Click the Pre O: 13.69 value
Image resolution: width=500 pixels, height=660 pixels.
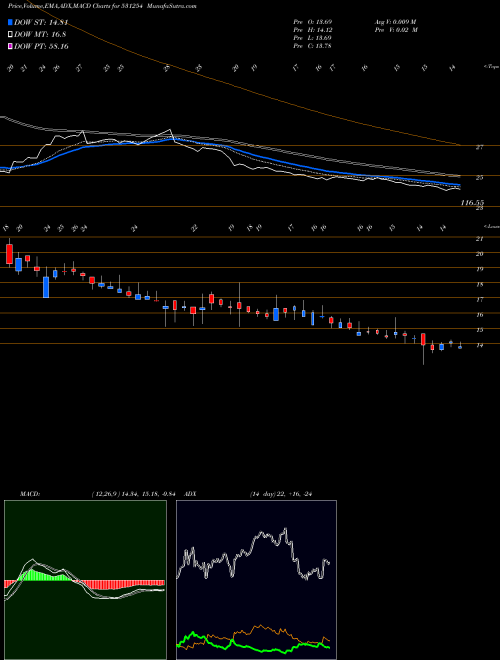tap(313, 21)
